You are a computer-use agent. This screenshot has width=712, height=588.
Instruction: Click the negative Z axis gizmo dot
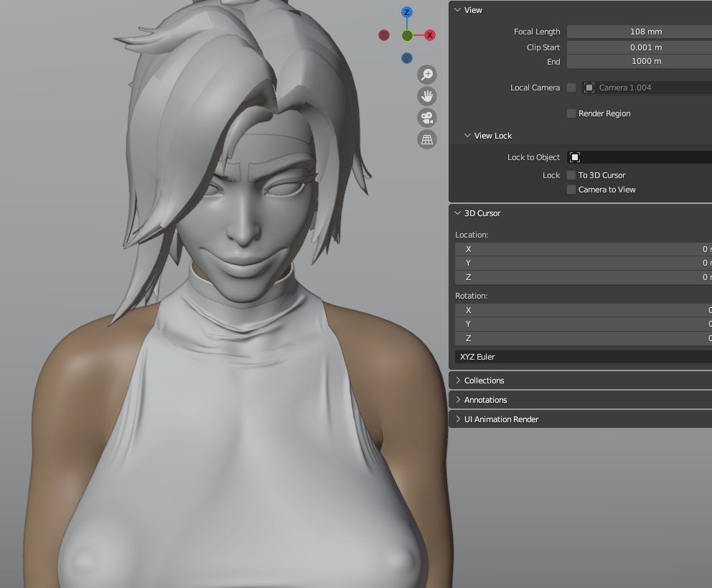click(x=407, y=58)
